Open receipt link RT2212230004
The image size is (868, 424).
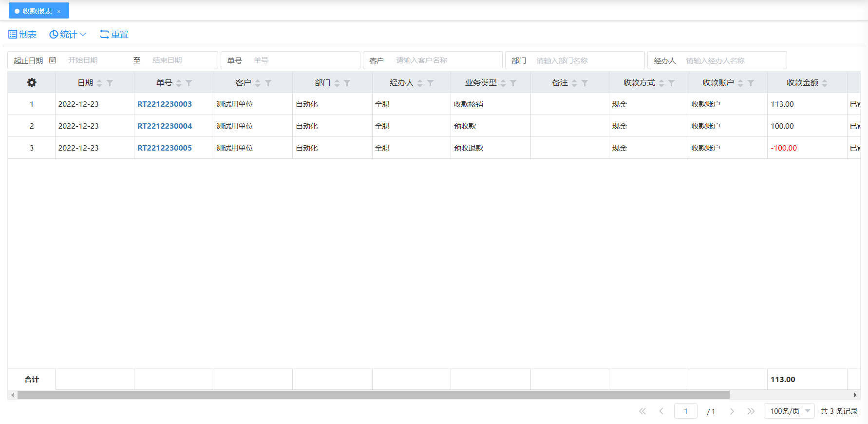coord(165,126)
